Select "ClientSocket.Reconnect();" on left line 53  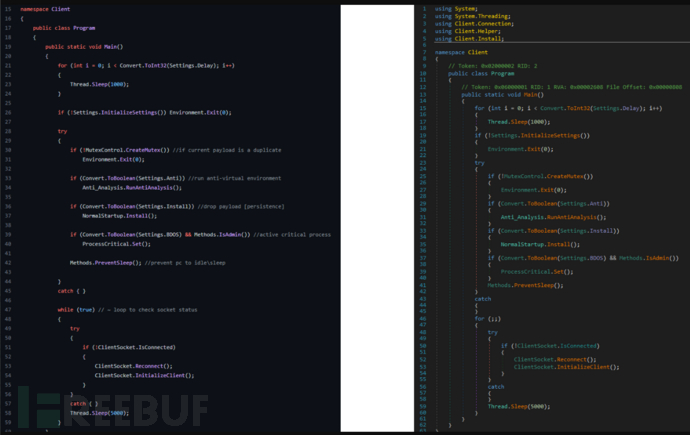click(133, 366)
